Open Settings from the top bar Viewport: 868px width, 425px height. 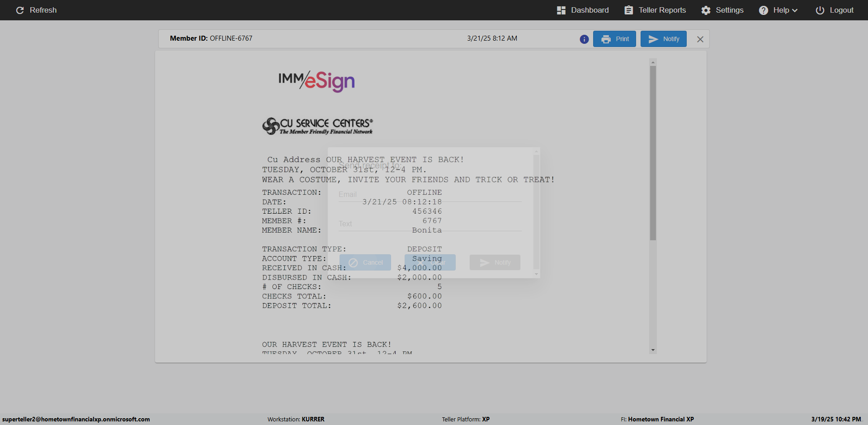722,10
